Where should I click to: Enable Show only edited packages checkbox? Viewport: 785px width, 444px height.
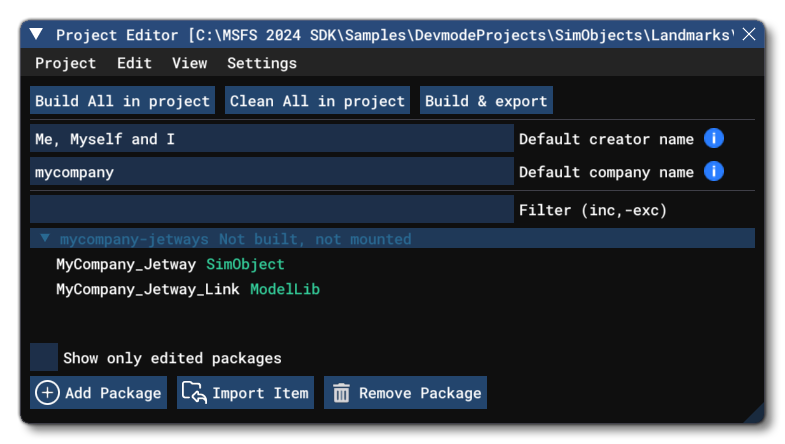43,357
